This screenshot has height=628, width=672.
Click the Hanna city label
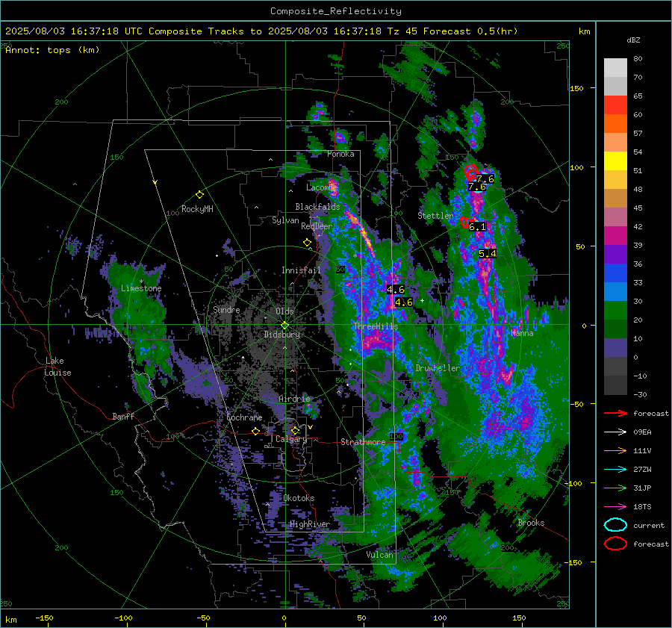522,334
